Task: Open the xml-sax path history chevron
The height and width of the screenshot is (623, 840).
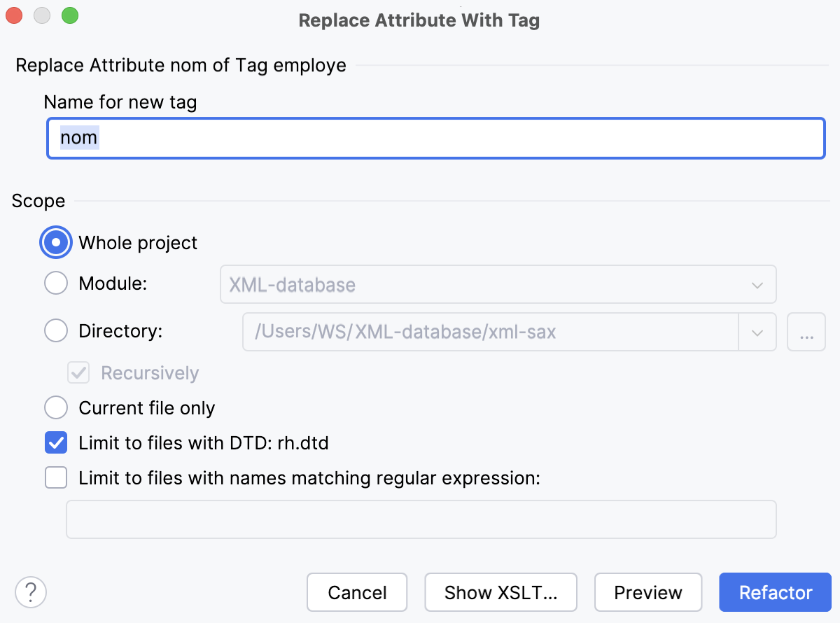Action: pyautogui.click(x=757, y=332)
